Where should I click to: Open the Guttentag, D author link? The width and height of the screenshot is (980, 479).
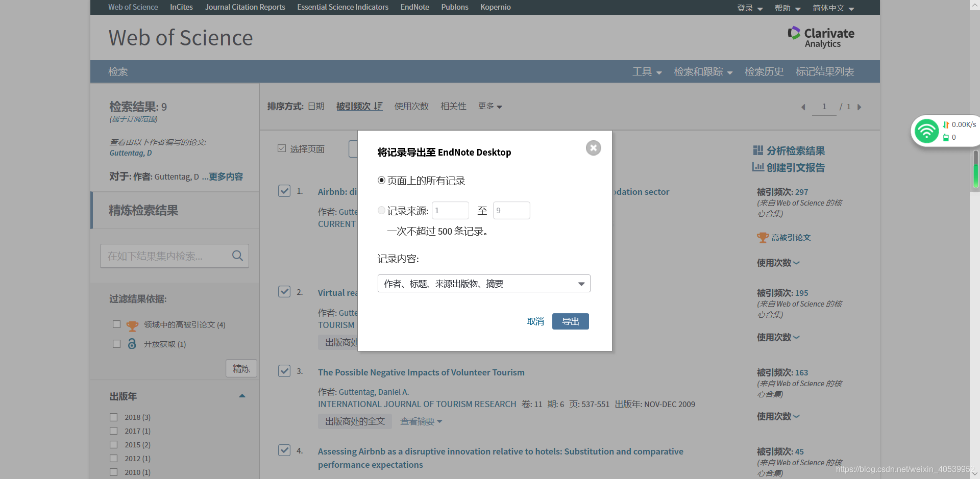[x=131, y=153]
